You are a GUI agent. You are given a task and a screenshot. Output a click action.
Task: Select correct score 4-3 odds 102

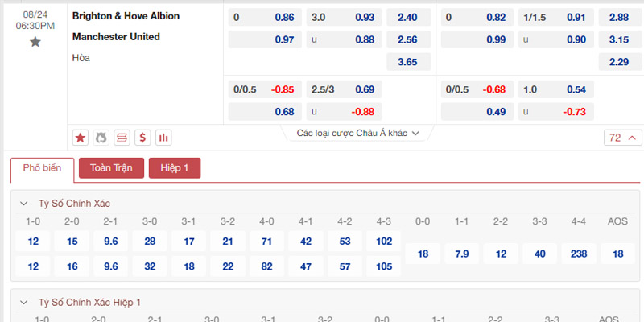(384, 241)
